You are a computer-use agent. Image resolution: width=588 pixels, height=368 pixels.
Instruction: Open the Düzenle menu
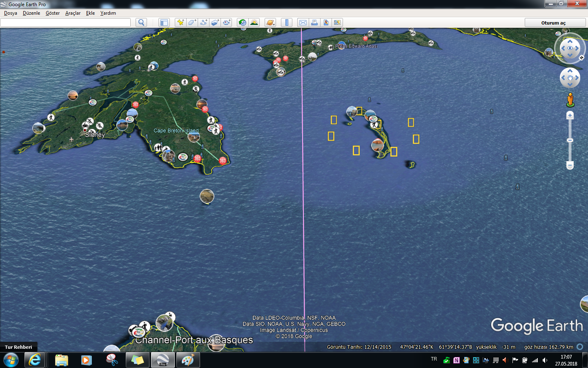31,13
